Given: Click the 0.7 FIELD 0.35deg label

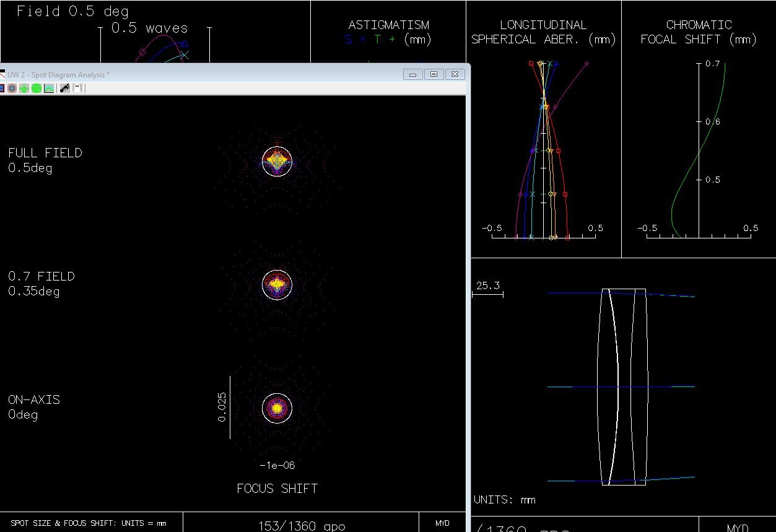Looking at the screenshot, I should click(41, 284).
